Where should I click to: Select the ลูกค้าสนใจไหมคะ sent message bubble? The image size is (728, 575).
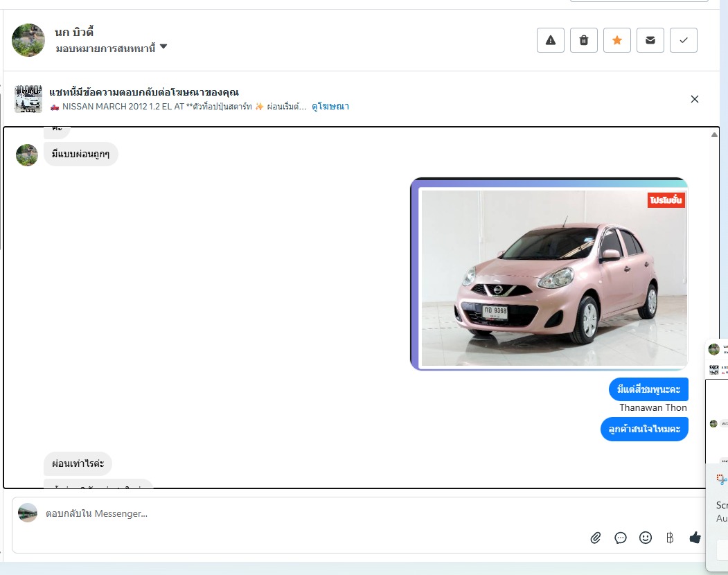tap(644, 430)
